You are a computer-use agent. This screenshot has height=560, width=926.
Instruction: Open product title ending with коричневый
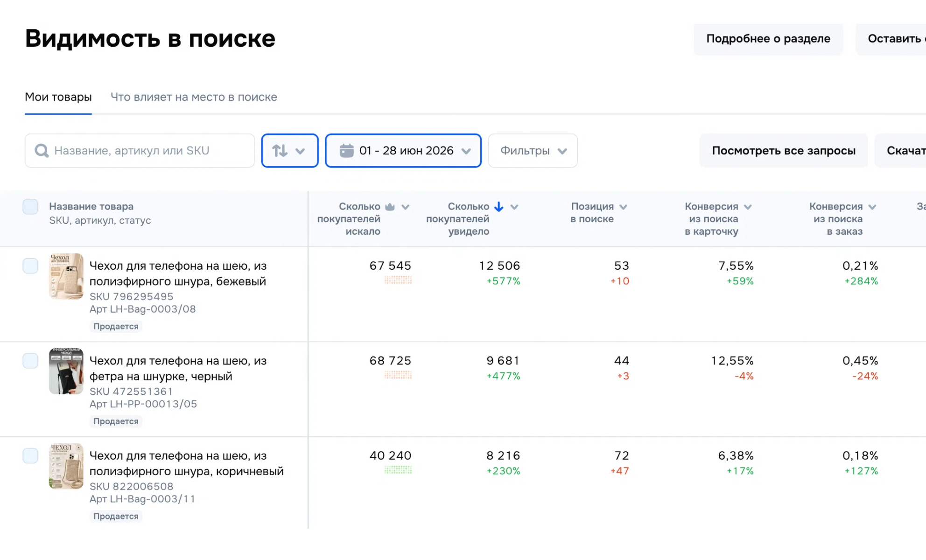click(186, 463)
